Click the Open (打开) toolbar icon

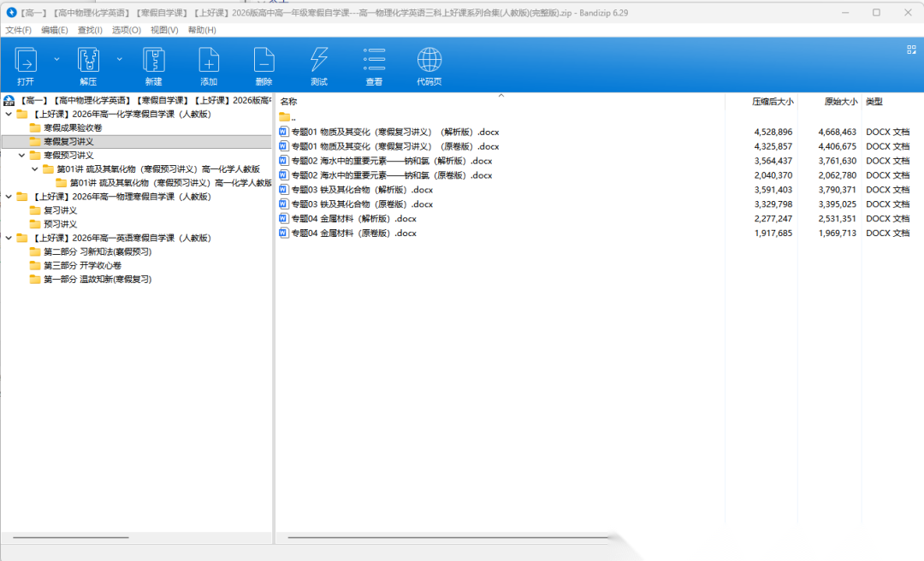(x=26, y=61)
